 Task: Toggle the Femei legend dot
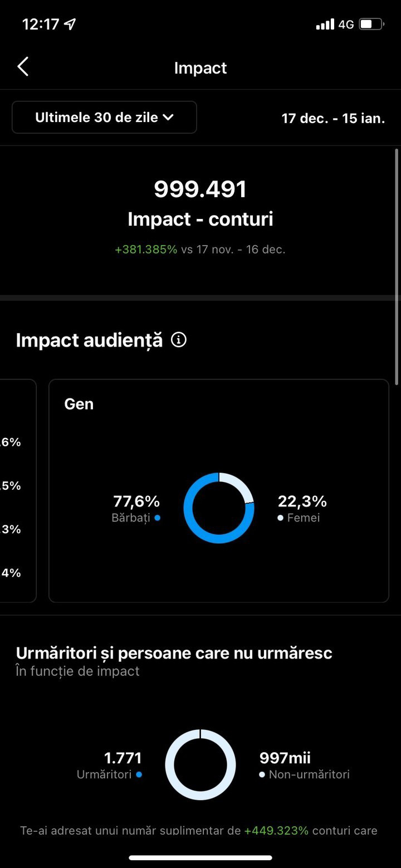click(281, 518)
